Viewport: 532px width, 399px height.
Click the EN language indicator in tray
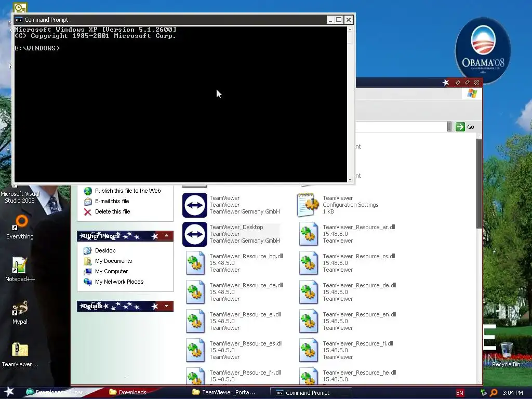pyautogui.click(x=460, y=393)
